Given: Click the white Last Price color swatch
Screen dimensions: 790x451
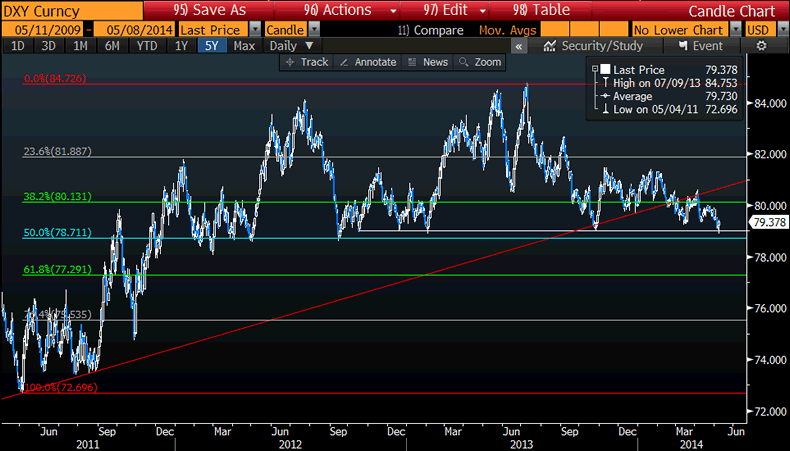Looking at the screenshot, I should coord(605,70).
